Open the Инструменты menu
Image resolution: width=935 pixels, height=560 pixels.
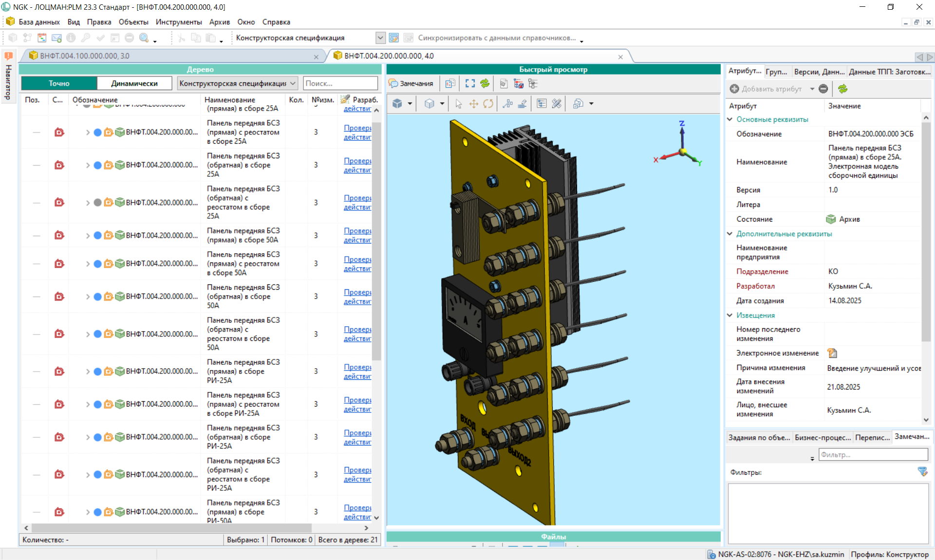(178, 22)
